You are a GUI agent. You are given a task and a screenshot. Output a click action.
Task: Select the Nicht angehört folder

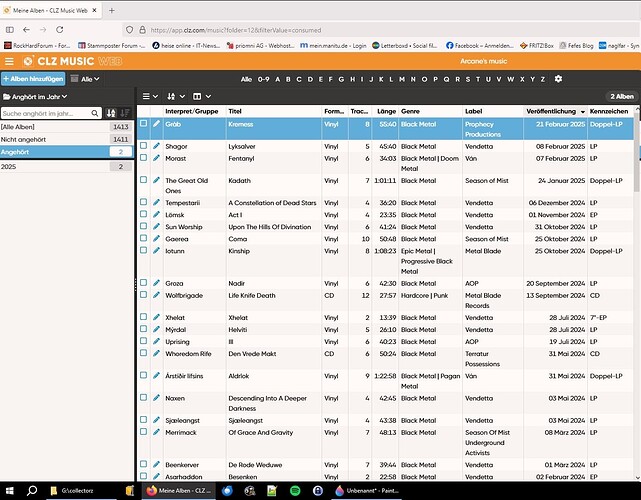(66, 139)
